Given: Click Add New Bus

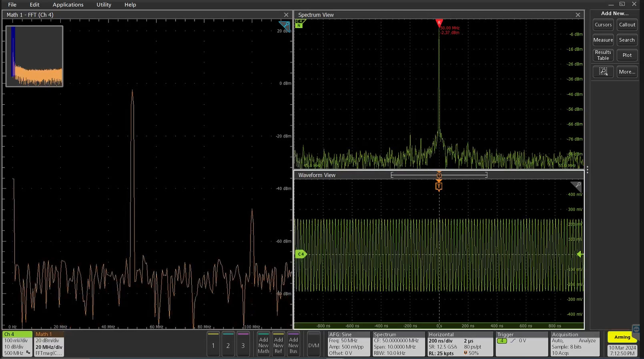Looking at the screenshot, I should pyautogui.click(x=293, y=344).
